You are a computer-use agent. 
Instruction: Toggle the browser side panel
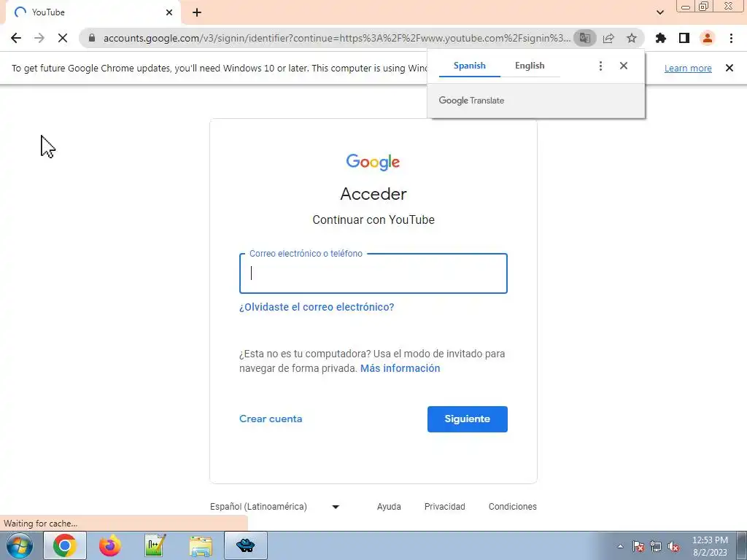[x=684, y=38]
